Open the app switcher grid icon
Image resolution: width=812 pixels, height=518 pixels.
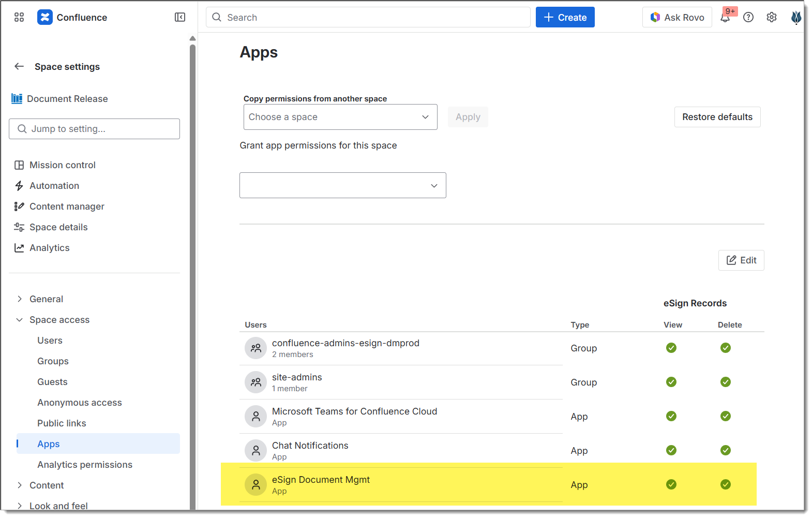click(19, 17)
